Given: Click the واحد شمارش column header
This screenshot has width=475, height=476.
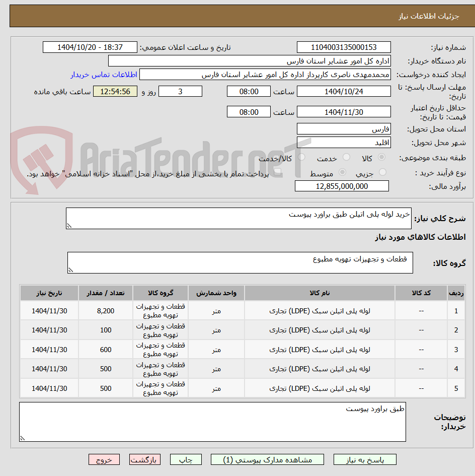Looking at the screenshot, I should click(216, 293).
